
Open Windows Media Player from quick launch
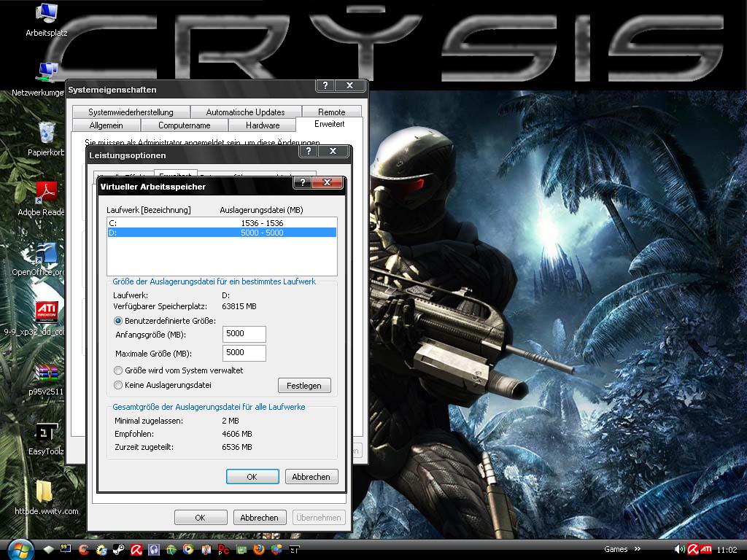(x=189, y=550)
